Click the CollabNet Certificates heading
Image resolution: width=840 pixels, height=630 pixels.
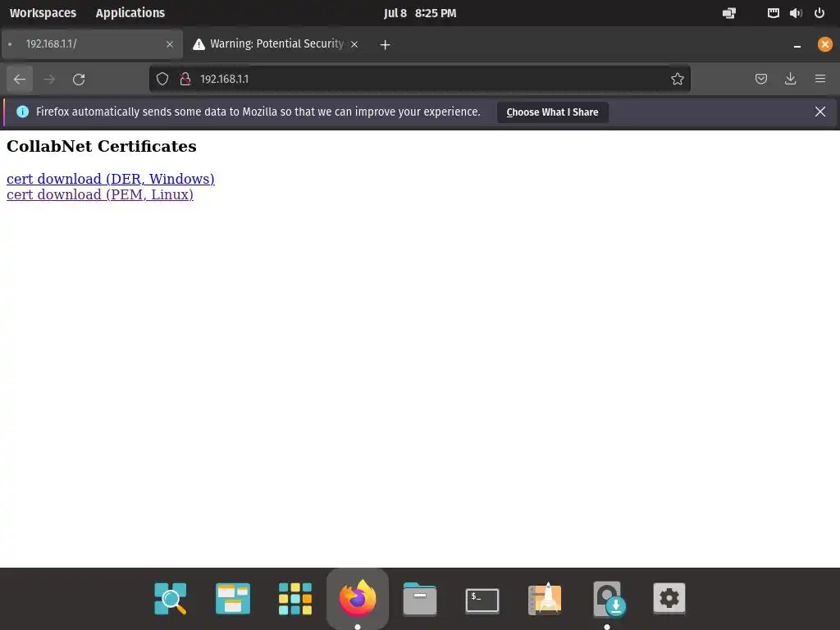(x=101, y=146)
